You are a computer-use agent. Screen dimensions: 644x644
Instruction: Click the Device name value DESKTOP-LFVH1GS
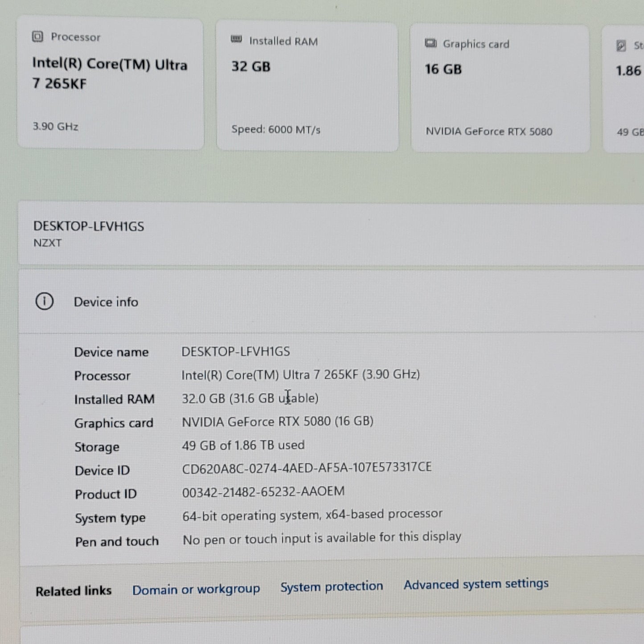[x=236, y=352]
